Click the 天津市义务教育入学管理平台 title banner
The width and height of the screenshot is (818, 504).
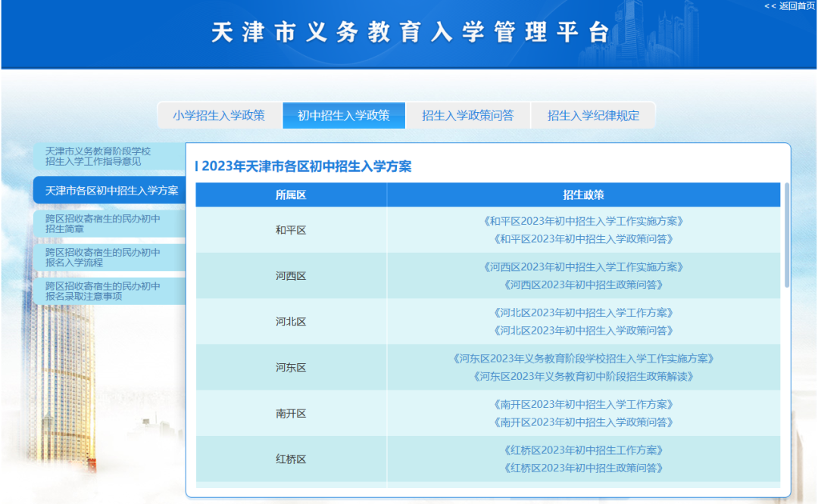coord(411,33)
